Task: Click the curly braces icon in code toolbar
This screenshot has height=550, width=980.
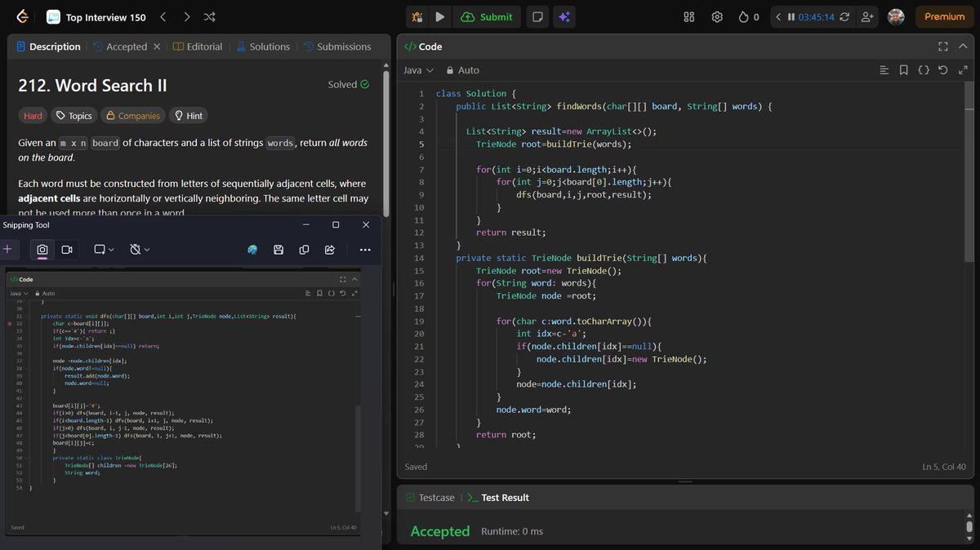Action: pos(924,70)
